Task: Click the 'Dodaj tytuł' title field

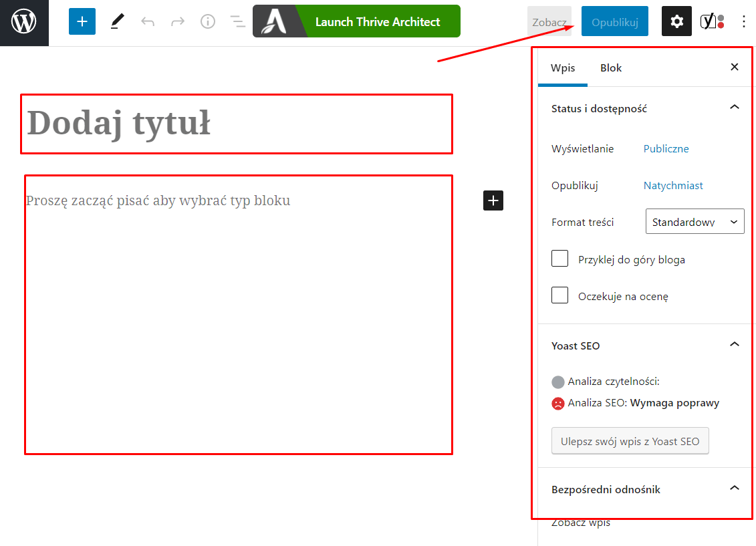Action: [237, 124]
